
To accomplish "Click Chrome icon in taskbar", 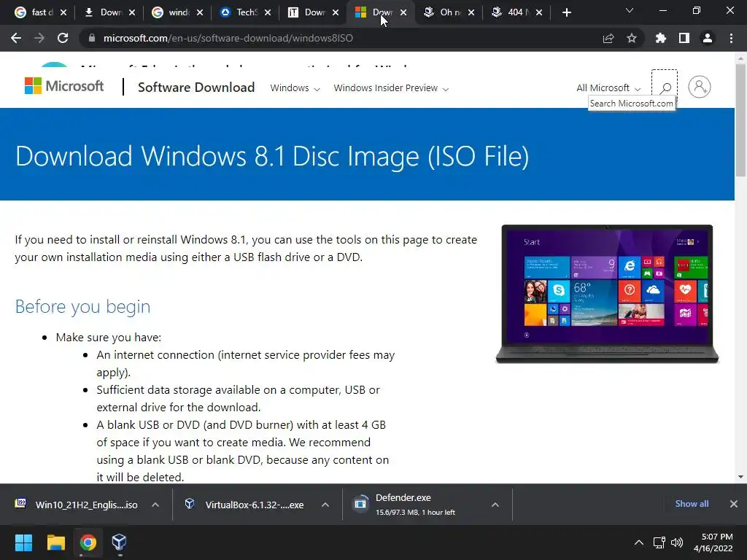I will point(88,542).
